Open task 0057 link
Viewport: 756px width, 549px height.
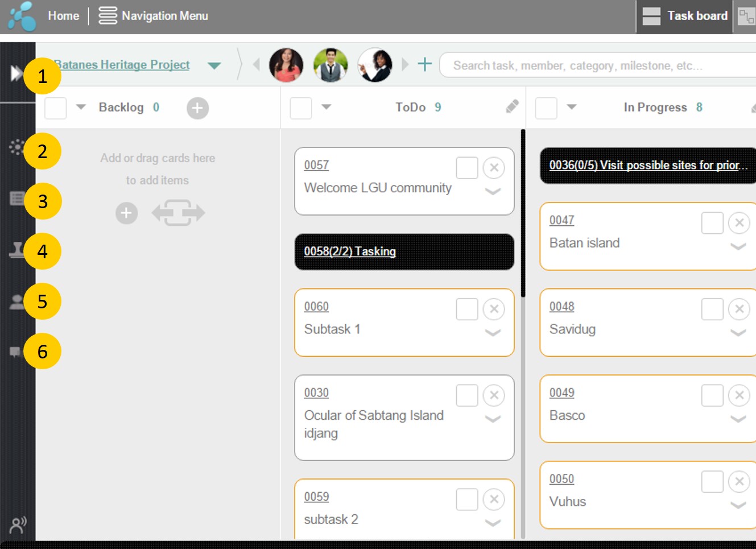tap(316, 165)
